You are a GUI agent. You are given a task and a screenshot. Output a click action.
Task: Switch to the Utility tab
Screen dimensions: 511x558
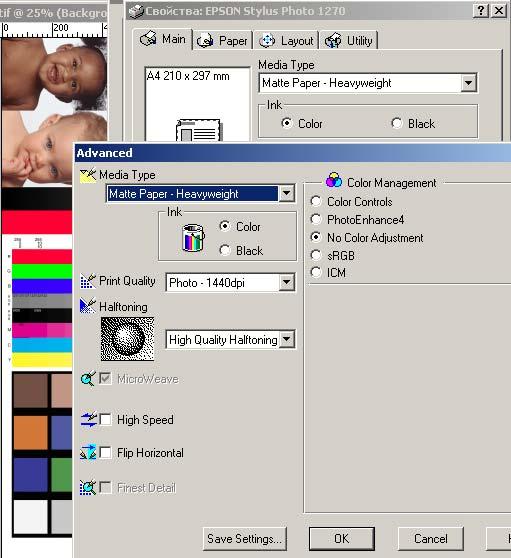pyautogui.click(x=348, y=41)
